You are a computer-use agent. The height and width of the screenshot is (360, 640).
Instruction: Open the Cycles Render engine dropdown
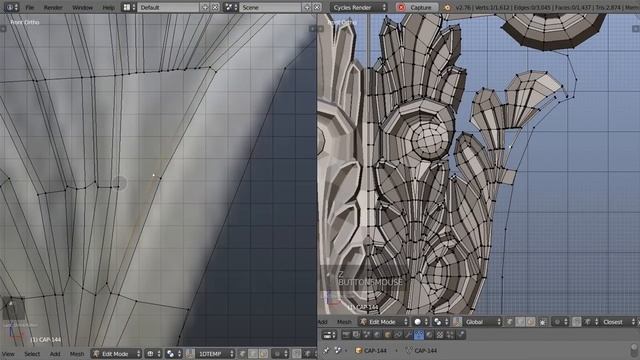pos(358,7)
